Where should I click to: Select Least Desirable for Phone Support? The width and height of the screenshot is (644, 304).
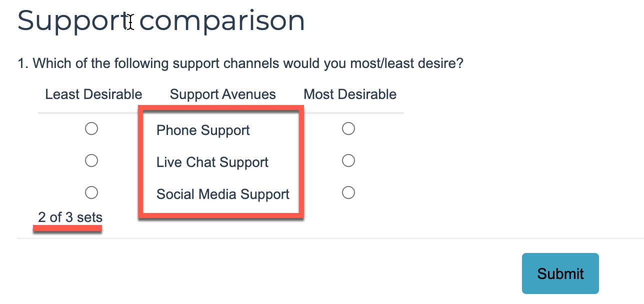[91, 129]
